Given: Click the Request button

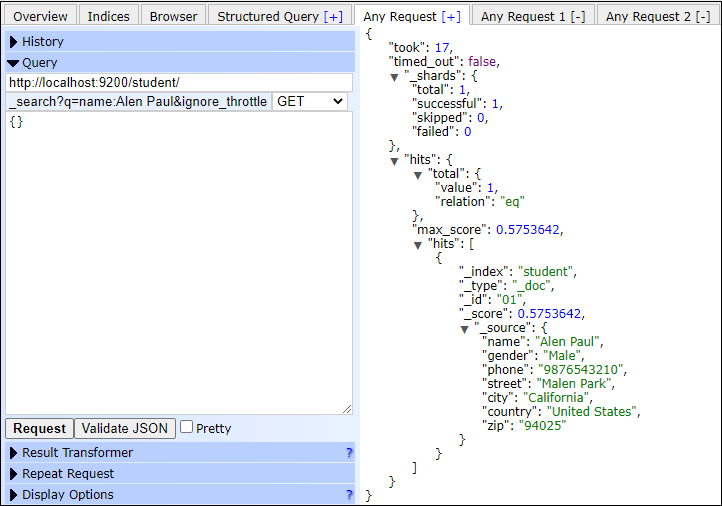Looking at the screenshot, I should coord(40,428).
